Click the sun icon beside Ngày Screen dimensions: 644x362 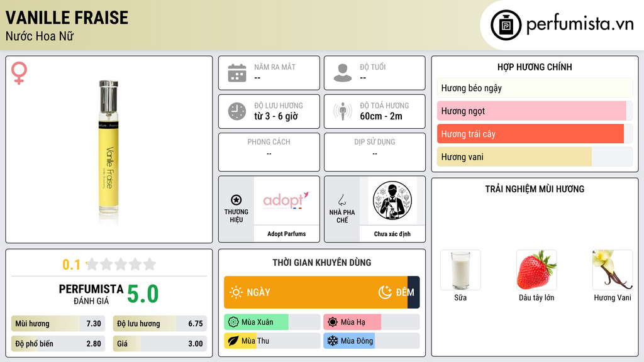(236, 292)
